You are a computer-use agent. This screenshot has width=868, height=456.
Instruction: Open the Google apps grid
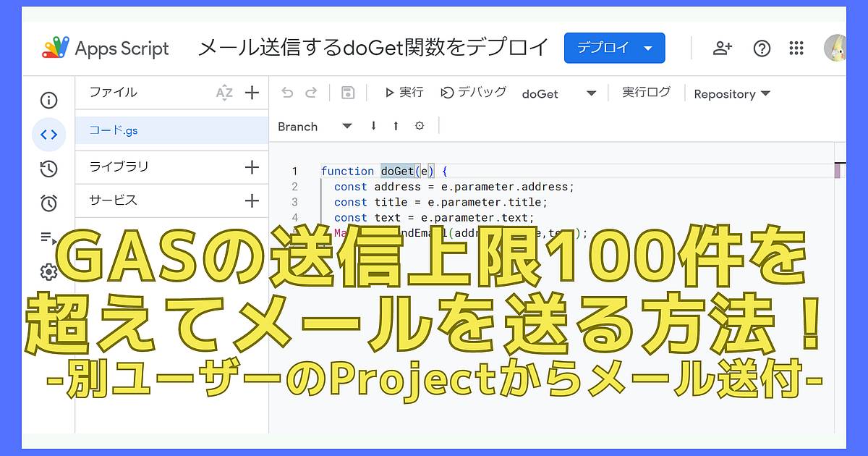pyautogui.click(x=796, y=48)
